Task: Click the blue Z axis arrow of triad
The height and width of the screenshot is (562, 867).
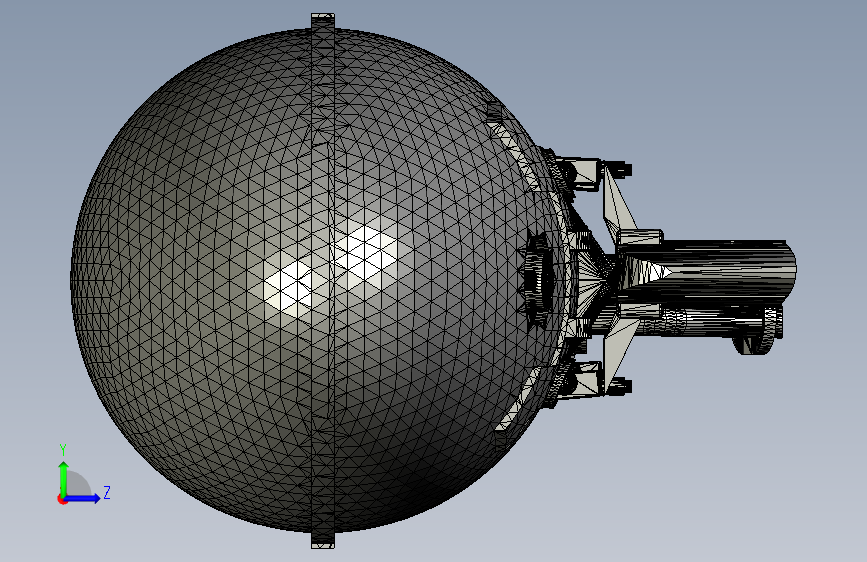Action: pos(83,498)
